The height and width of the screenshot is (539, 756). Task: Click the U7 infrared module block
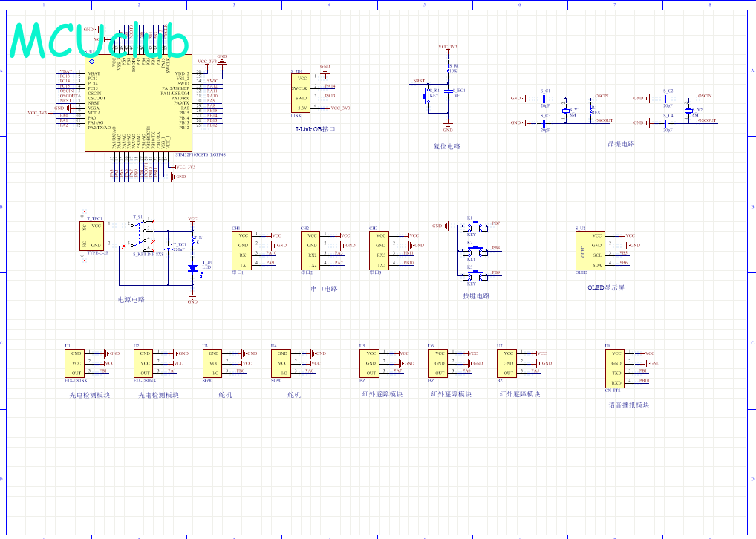tap(507, 363)
